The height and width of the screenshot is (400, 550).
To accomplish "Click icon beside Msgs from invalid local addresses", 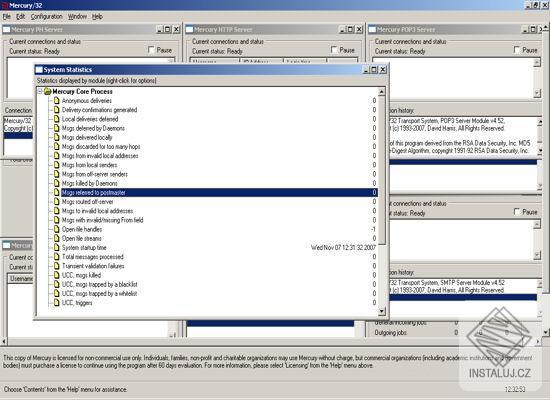I will 56,155.
